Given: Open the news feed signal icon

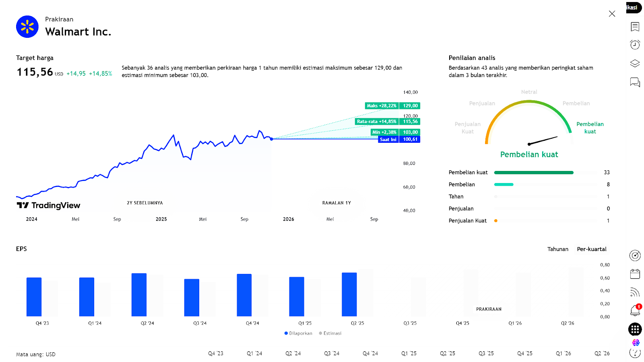Looking at the screenshot, I should [x=635, y=292].
